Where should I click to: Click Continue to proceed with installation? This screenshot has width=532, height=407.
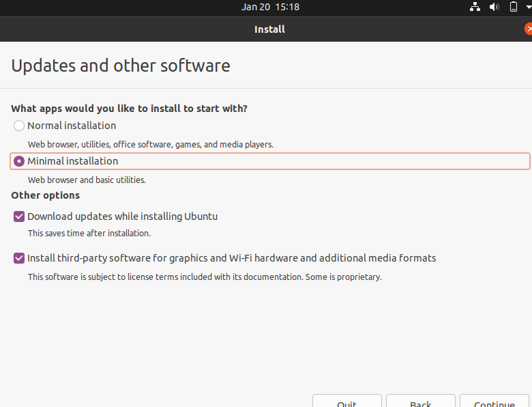tap(494, 402)
